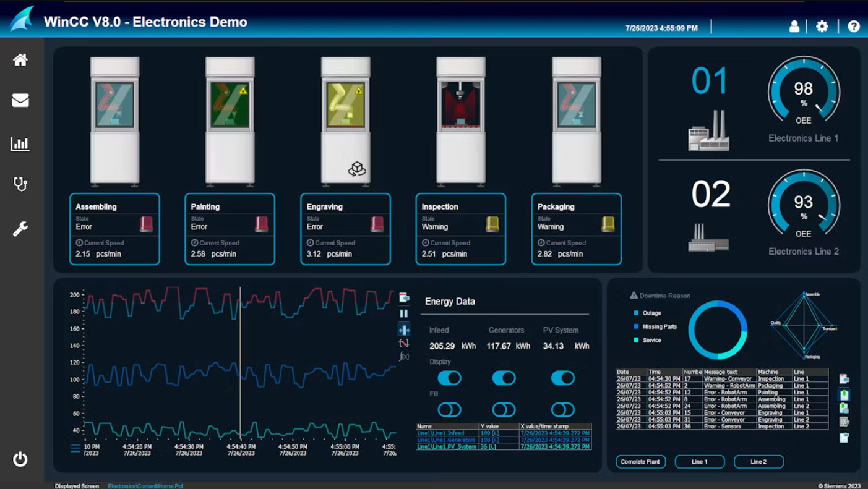This screenshot has height=489, width=868.
Task: Click the f(x) statistics icon by trend
Action: 404,357
